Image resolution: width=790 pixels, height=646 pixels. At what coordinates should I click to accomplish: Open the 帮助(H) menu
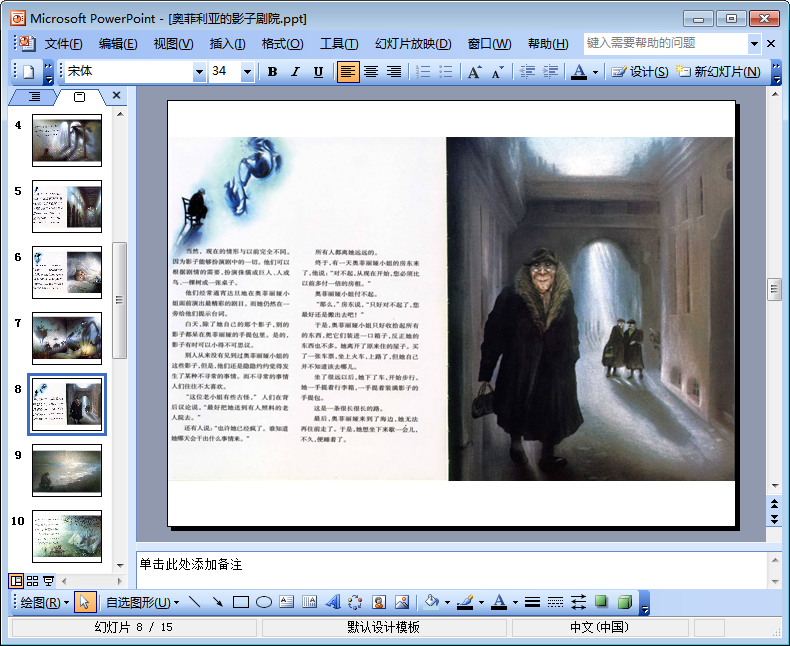(548, 44)
